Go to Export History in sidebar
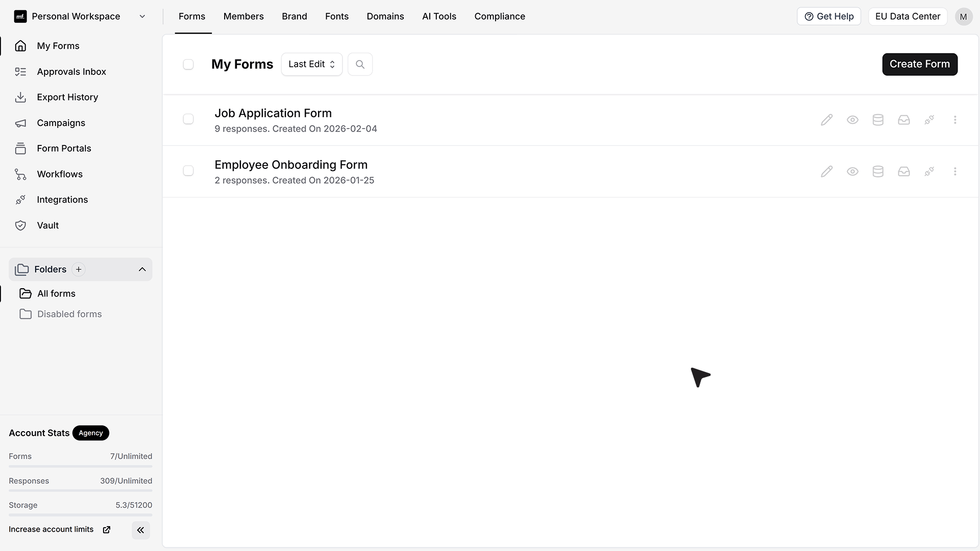 67,97
